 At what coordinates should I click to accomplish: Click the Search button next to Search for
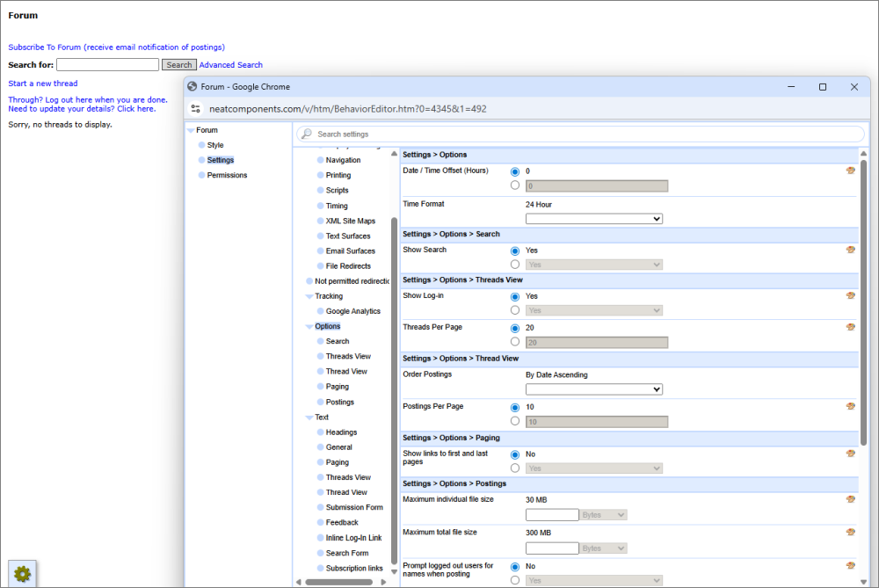(179, 65)
